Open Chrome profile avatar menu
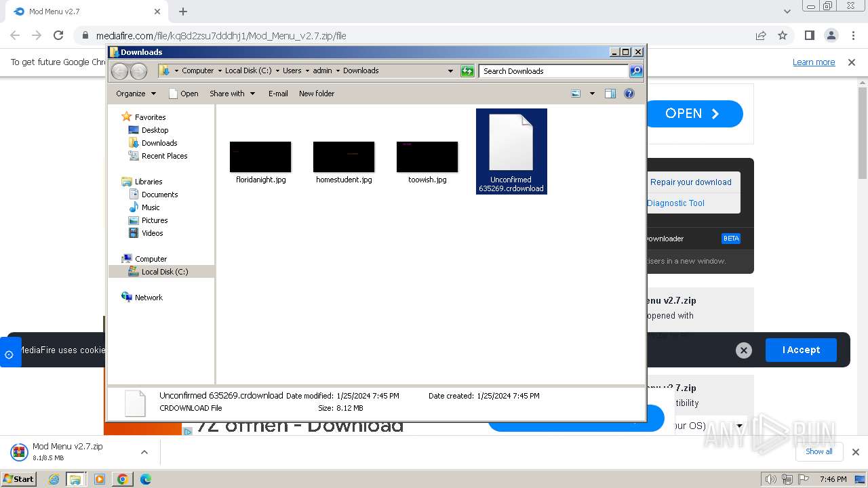The height and width of the screenshot is (488, 868). pos(831,35)
